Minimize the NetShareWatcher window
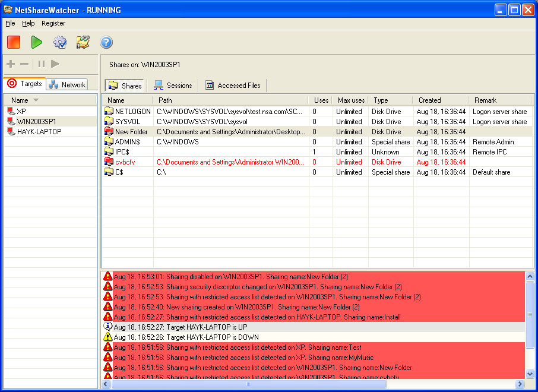Image resolution: width=538 pixels, height=392 pixels. tap(501, 10)
